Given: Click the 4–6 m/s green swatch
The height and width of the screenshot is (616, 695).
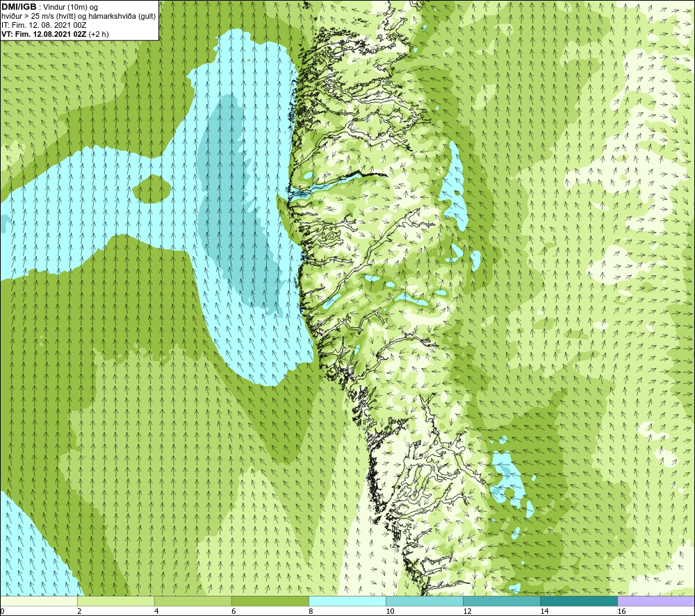Looking at the screenshot, I should tap(193, 601).
